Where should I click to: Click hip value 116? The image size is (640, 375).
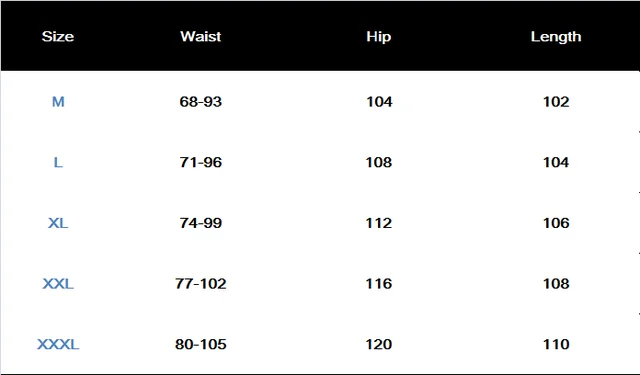379,284
